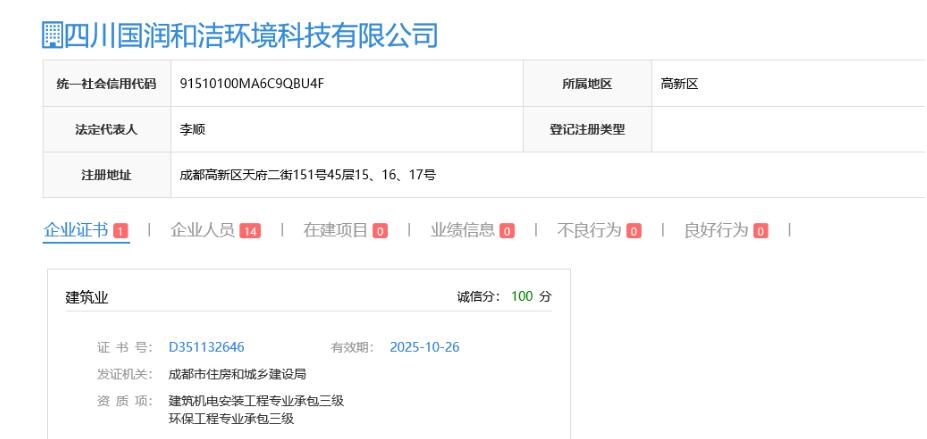
Task: Click qualification 环保工程专业承包三级
Action: click(231, 419)
